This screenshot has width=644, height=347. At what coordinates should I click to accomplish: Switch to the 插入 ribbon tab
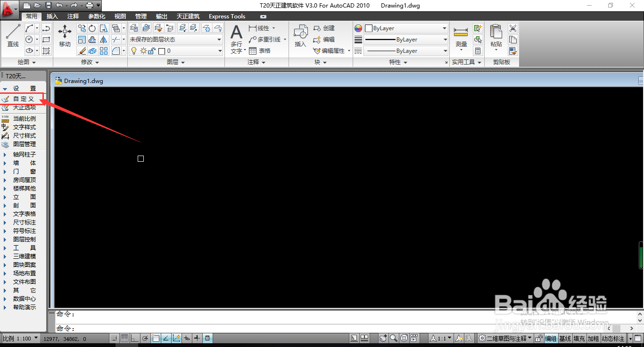tap(52, 17)
